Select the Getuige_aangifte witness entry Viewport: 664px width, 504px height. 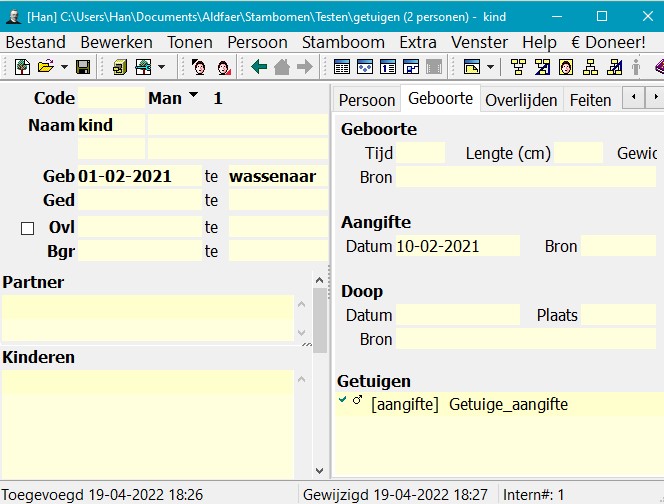point(508,404)
